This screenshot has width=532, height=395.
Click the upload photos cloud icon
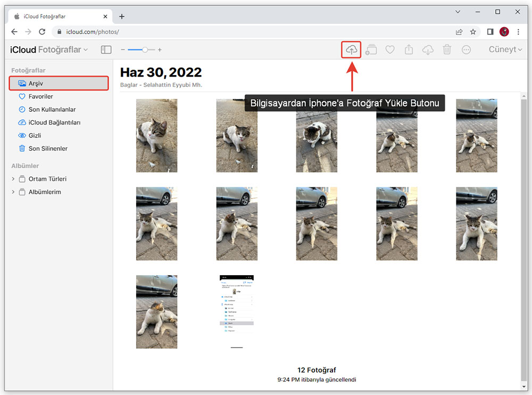click(351, 50)
